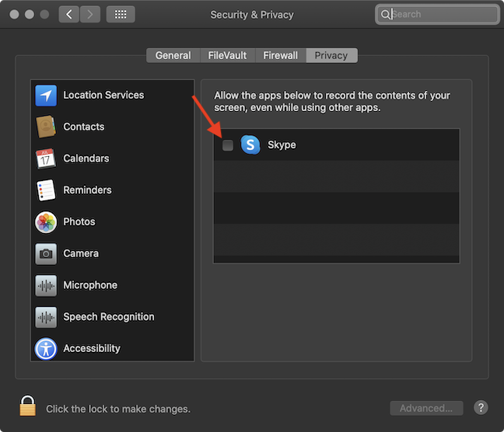
Task: Enable Skype screen recording checkbox
Action: click(228, 145)
